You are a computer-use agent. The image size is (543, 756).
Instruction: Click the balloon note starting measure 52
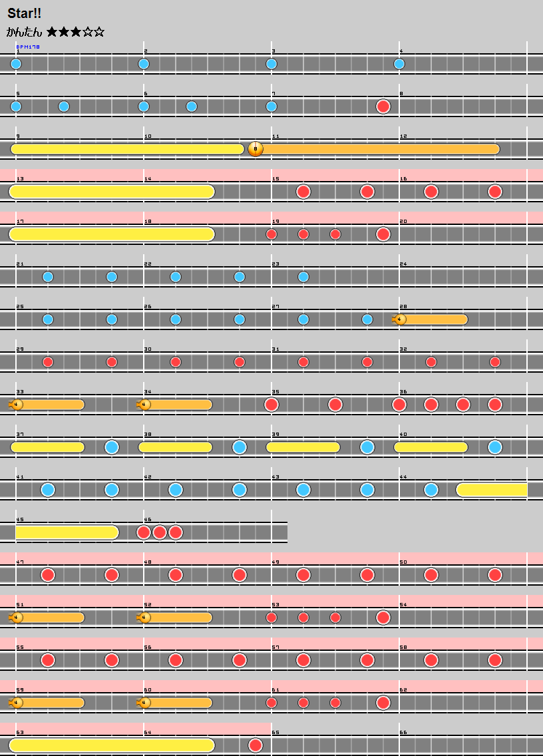click(x=145, y=618)
